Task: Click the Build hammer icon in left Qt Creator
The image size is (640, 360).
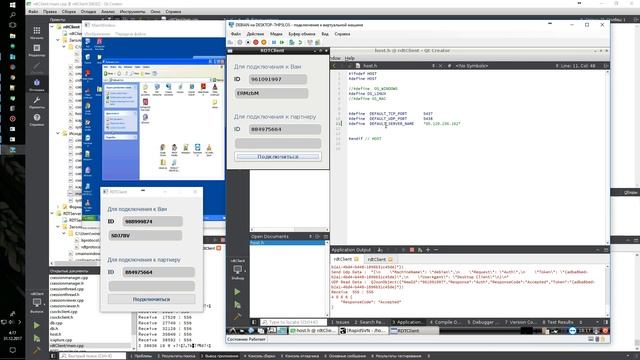Action: click(x=37, y=350)
